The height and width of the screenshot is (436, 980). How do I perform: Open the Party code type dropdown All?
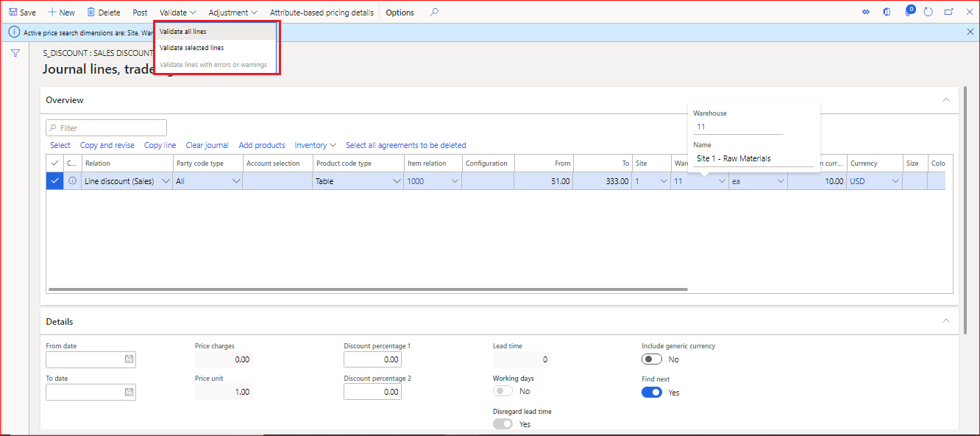(x=236, y=181)
